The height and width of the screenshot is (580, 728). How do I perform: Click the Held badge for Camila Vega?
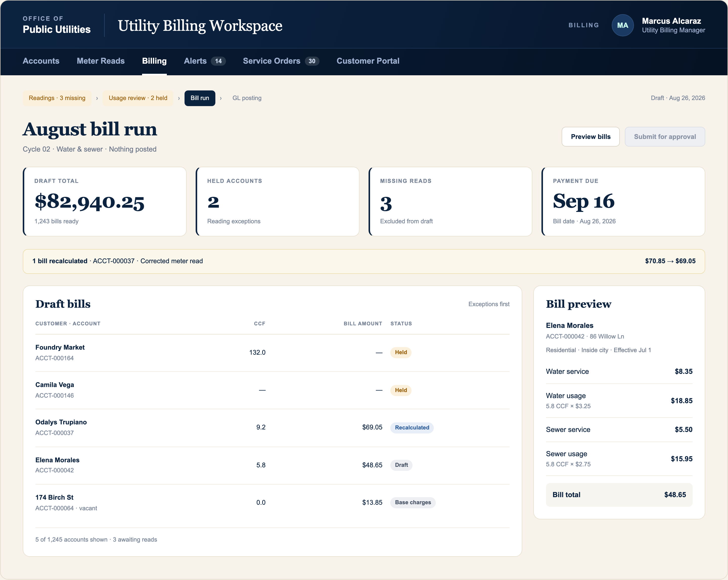(401, 390)
